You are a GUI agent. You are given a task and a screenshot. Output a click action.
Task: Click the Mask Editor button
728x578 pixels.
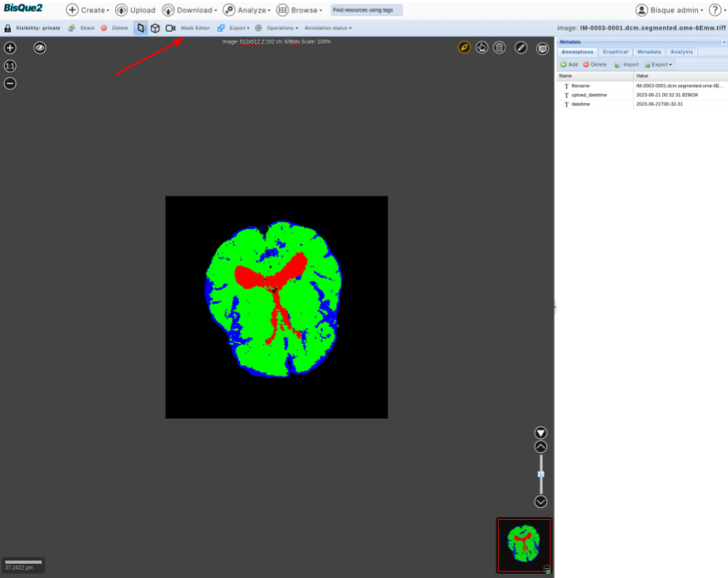[195, 28]
